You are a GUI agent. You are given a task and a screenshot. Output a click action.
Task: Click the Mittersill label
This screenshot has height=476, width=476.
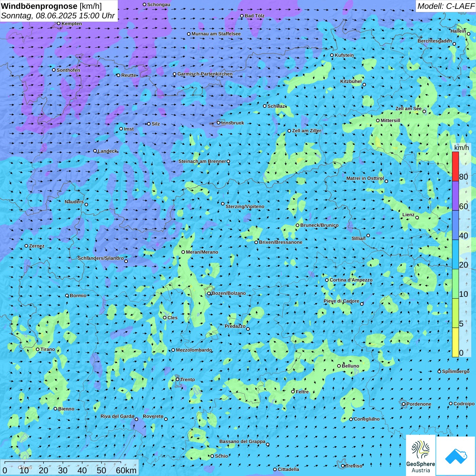click(x=390, y=120)
